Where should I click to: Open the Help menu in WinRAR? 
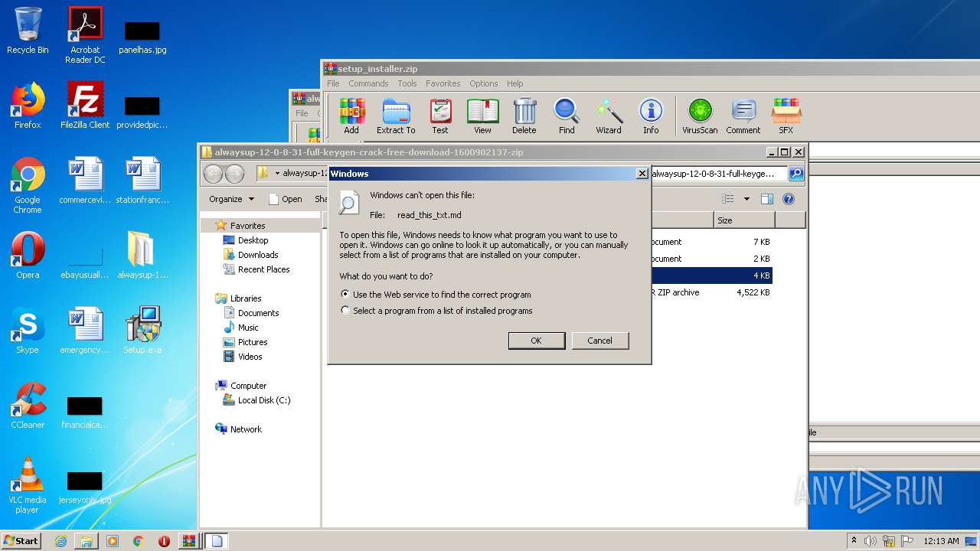[x=515, y=83]
